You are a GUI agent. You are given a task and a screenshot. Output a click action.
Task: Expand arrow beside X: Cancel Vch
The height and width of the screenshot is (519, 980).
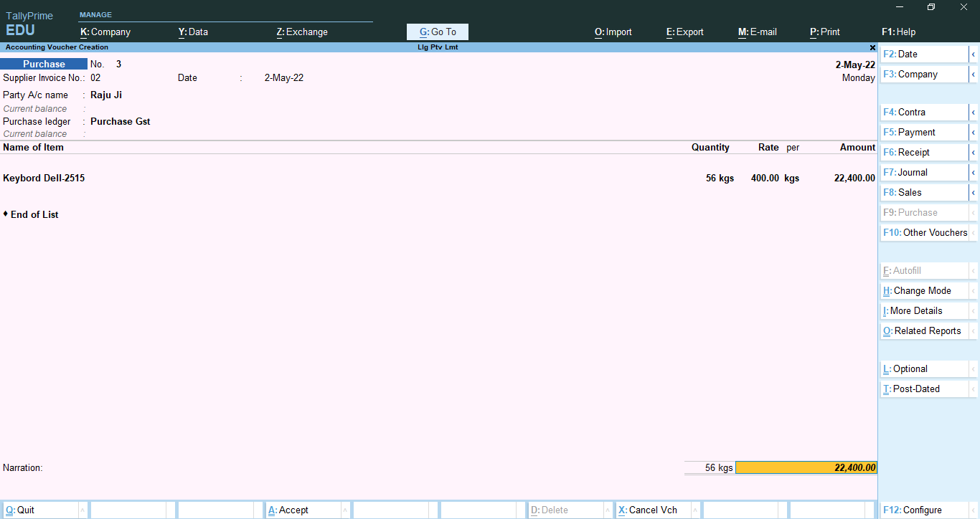[x=695, y=510]
